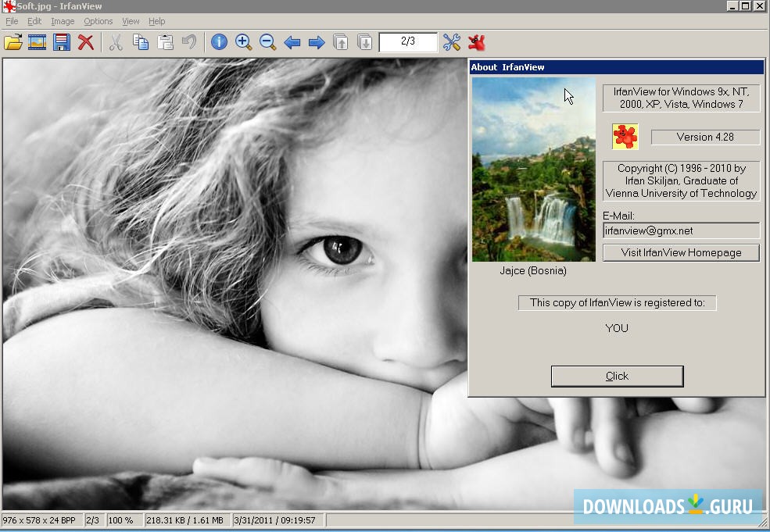Start slideshow with the filmstrip icon

(38, 42)
